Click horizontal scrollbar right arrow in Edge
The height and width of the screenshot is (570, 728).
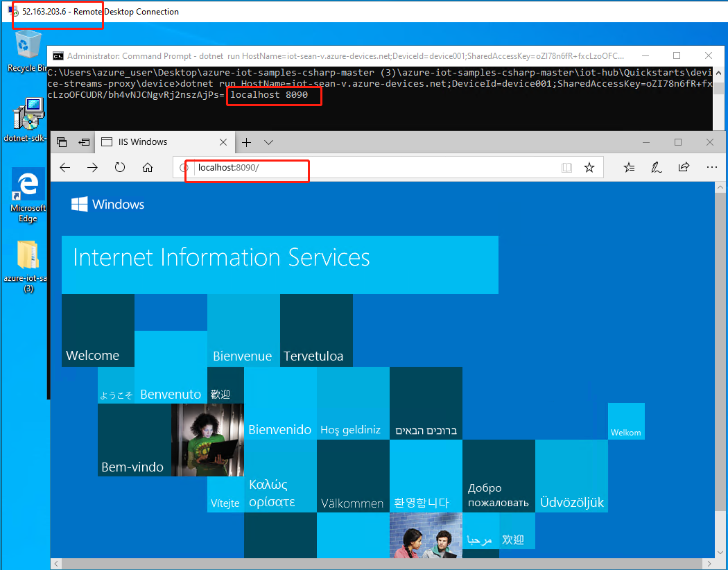pos(709,564)
